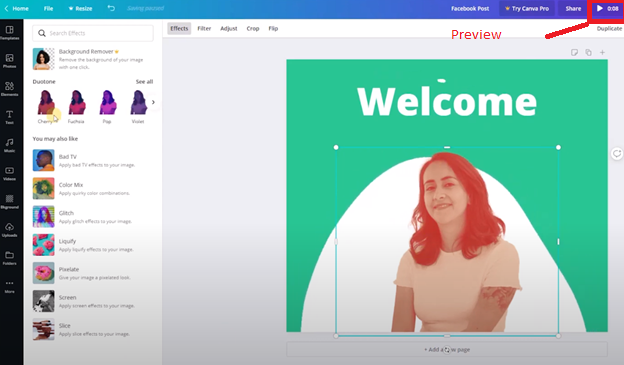Click the Share button

pos(573,8)
